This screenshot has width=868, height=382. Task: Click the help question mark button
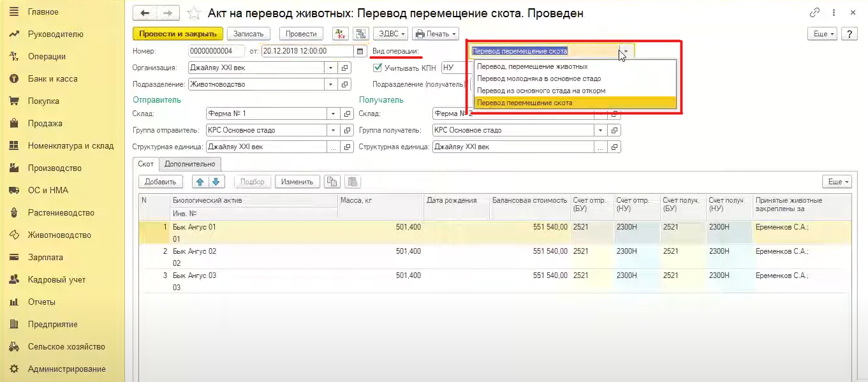[849, 34]
